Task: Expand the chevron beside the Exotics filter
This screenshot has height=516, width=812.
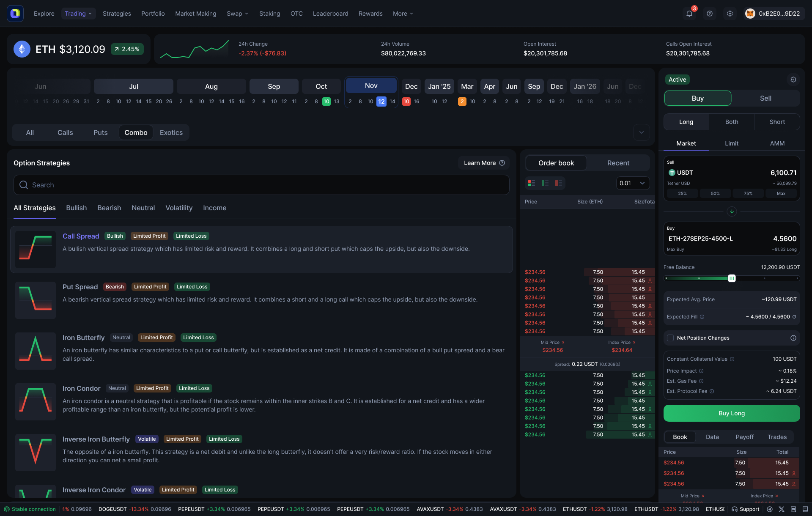Action: (x=641, y=132)
